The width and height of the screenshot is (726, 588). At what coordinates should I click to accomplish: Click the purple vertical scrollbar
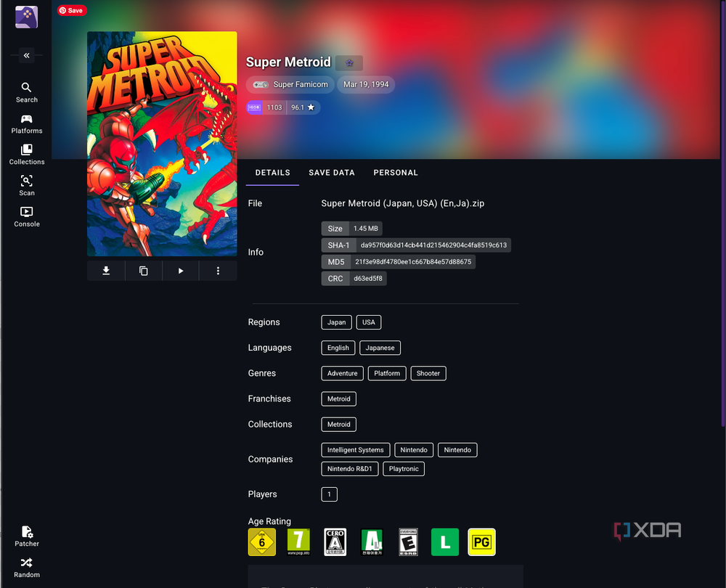click(723, 213)
